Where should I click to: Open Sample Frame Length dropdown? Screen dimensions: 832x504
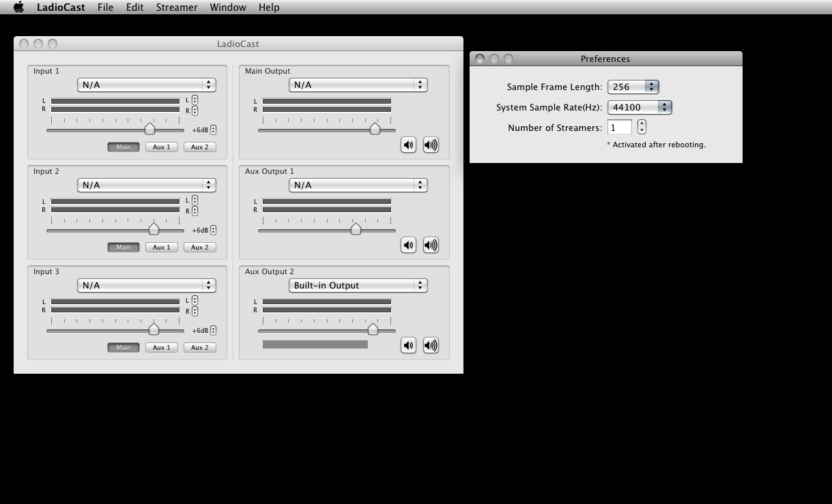click(633, 87)
